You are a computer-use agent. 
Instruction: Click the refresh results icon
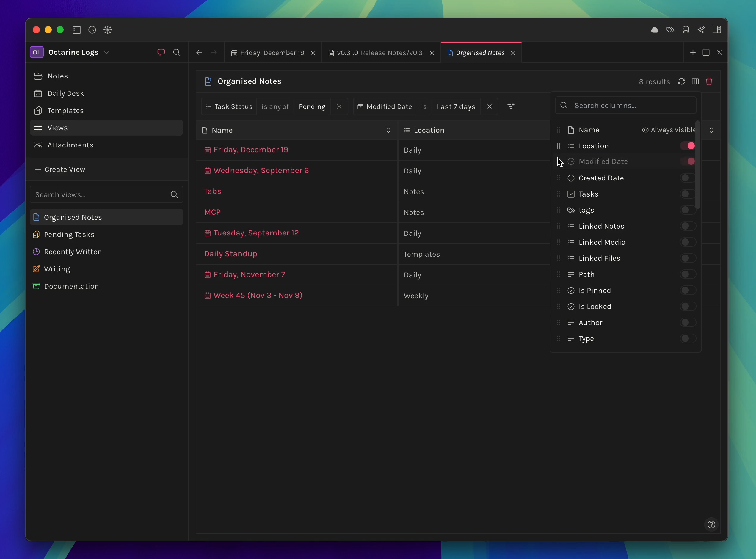[x=681, y=81]
